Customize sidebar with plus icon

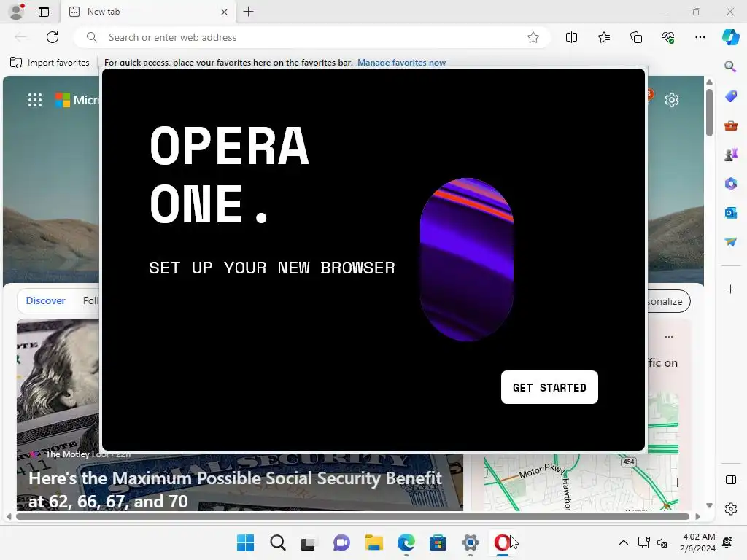[x=731, y=289]
